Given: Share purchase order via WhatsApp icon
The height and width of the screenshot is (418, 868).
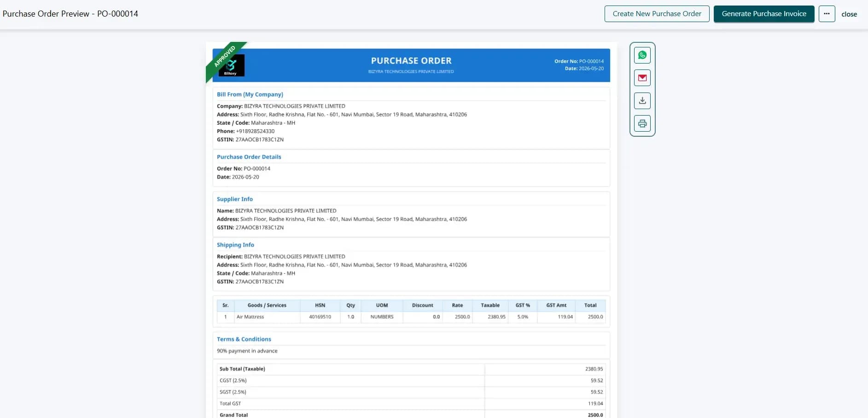Looking at the screenshot, I should [642, 55].
